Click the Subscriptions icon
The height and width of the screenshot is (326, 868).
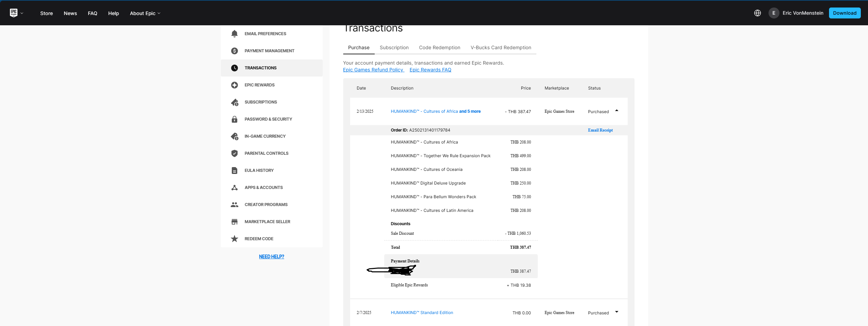click(x=235, y=102)
